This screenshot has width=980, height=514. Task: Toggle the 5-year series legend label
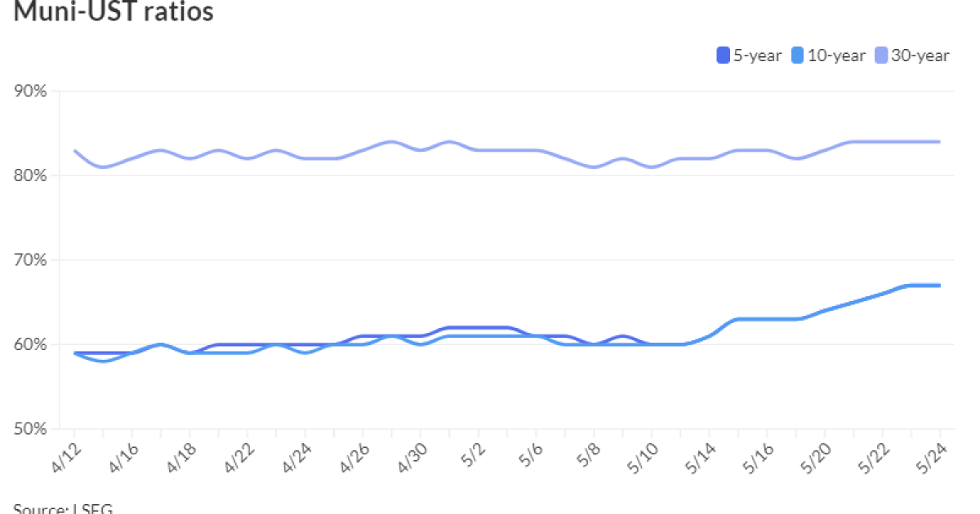tap(758, 55)
